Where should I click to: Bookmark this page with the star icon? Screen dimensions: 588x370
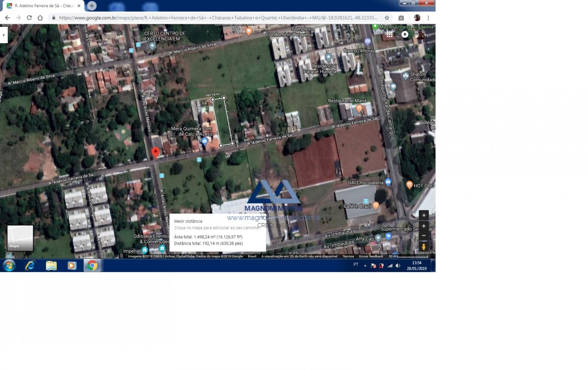(387, 18)
